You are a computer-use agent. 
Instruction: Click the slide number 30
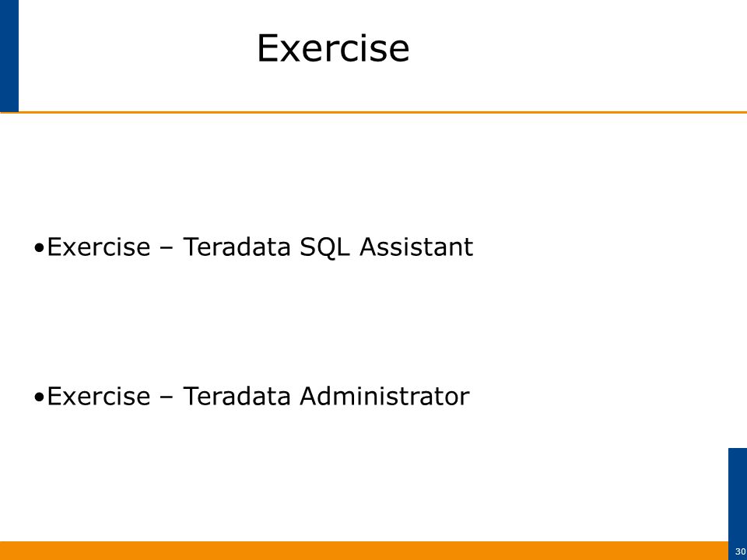click(740, 551)
